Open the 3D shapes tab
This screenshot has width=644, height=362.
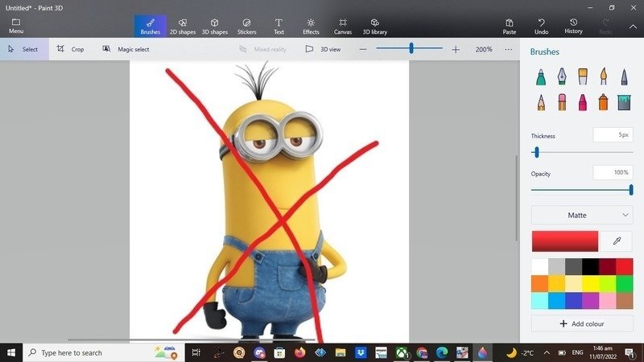pyautogui.click(x=214, y=26)
